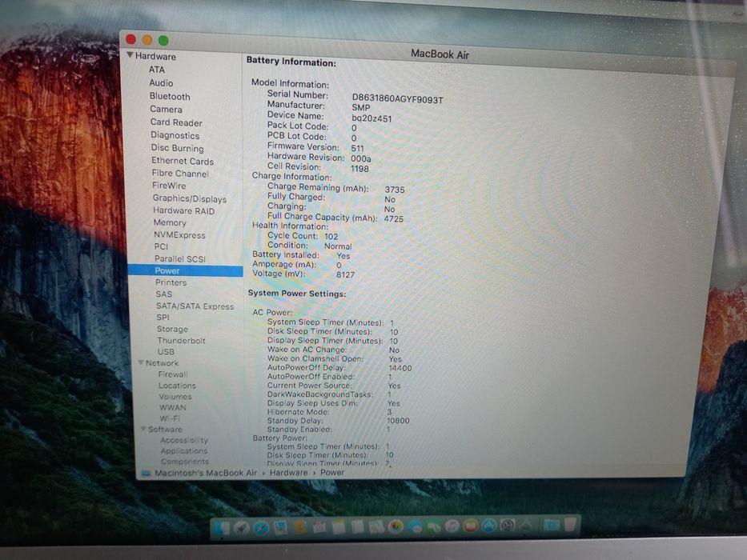
Task: Click the yellow minimize window button
Action: point(147,40)
